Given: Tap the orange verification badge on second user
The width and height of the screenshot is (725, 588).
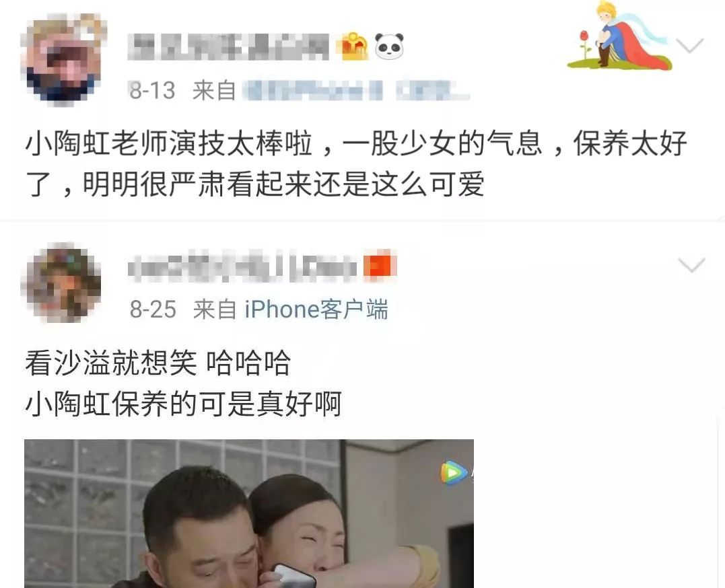Looking at the screenshot, I should pyautogui.click(x=380, y=266).
